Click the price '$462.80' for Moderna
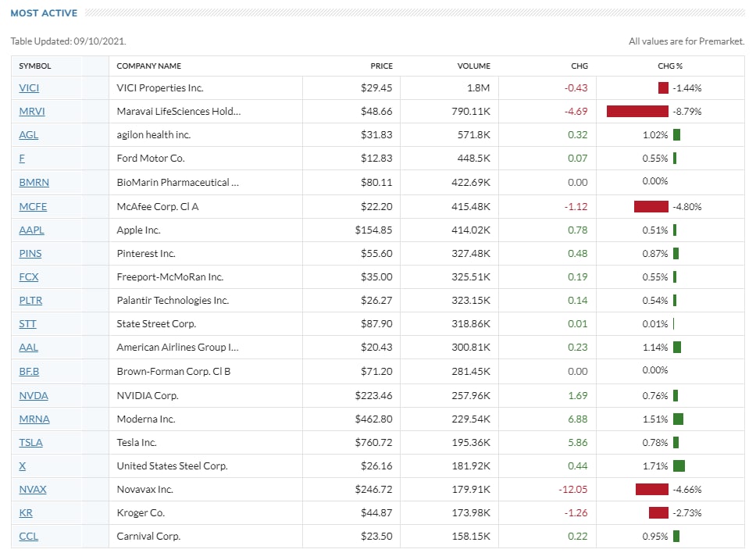Viewport: 756px width, 560px height. [x=373, y=419]
